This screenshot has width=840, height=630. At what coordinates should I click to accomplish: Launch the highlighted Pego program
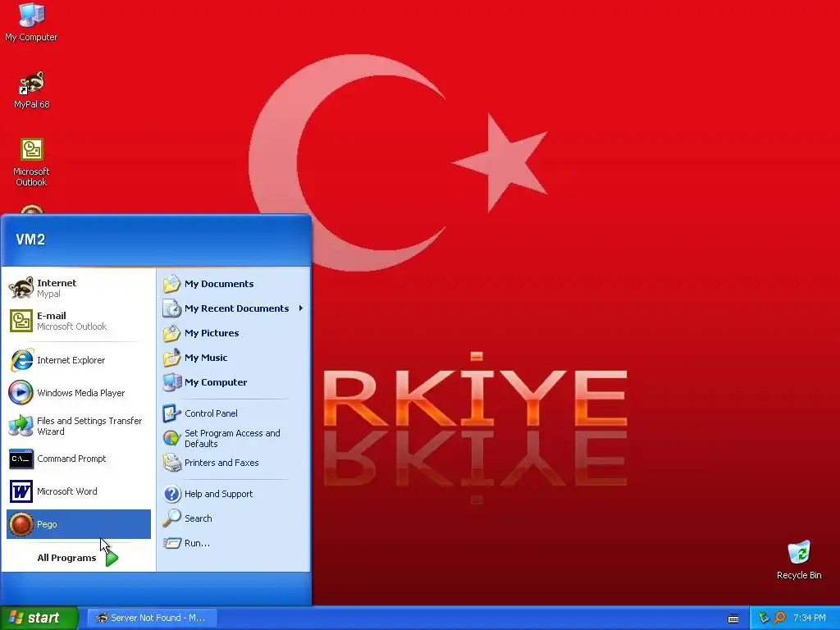coord(79,524)
